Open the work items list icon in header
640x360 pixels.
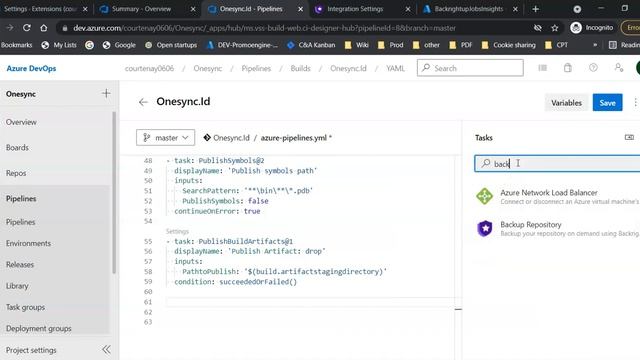(542, 68)
